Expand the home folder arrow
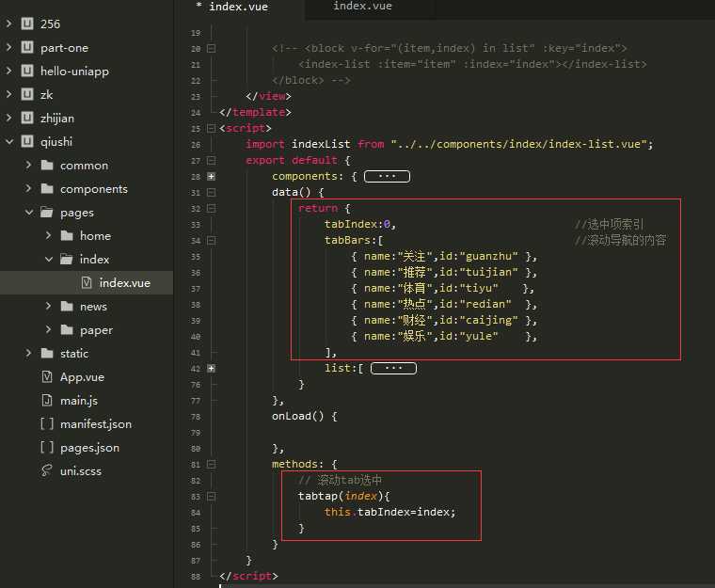Image resolution: width=715 pixels, height=588 pixels. [48, 235]
